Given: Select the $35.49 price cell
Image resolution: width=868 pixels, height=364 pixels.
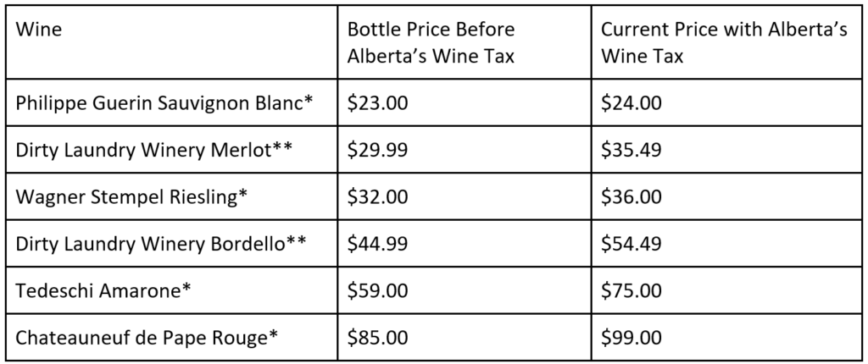Looking at the screenshot, I should [x=631, y=150].
